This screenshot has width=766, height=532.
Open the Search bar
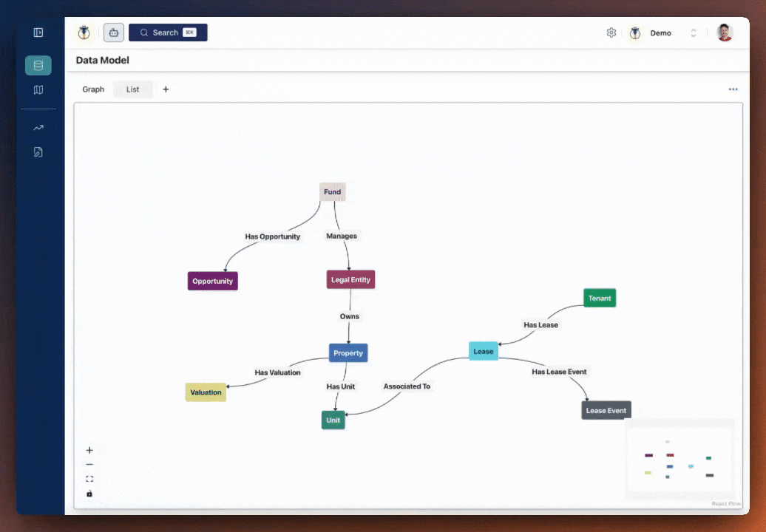(x=167, y=33)
